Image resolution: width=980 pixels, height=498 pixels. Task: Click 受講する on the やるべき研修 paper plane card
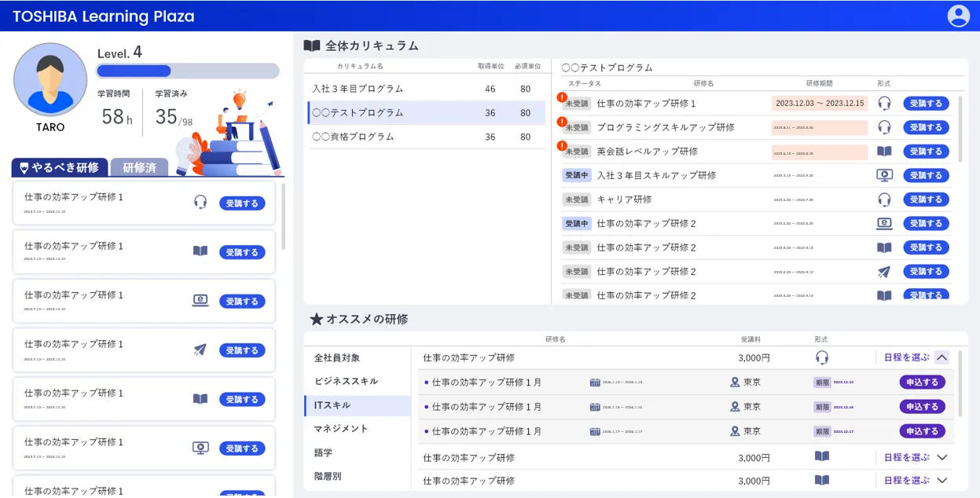tap(242, 350)
